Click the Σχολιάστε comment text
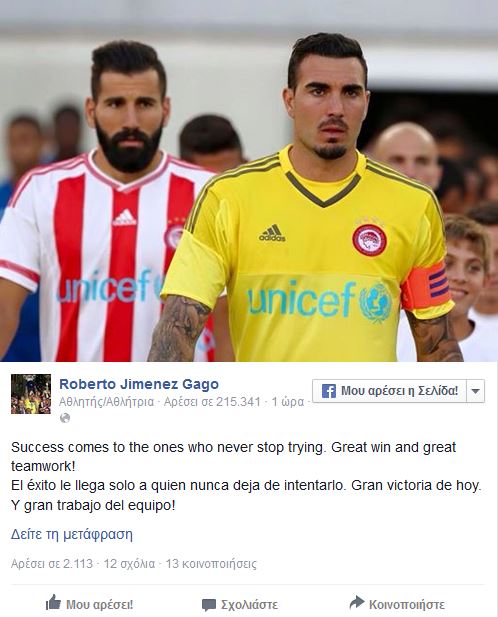The height and width of the screenshot is (617, 498). click(x=249, y=605)
